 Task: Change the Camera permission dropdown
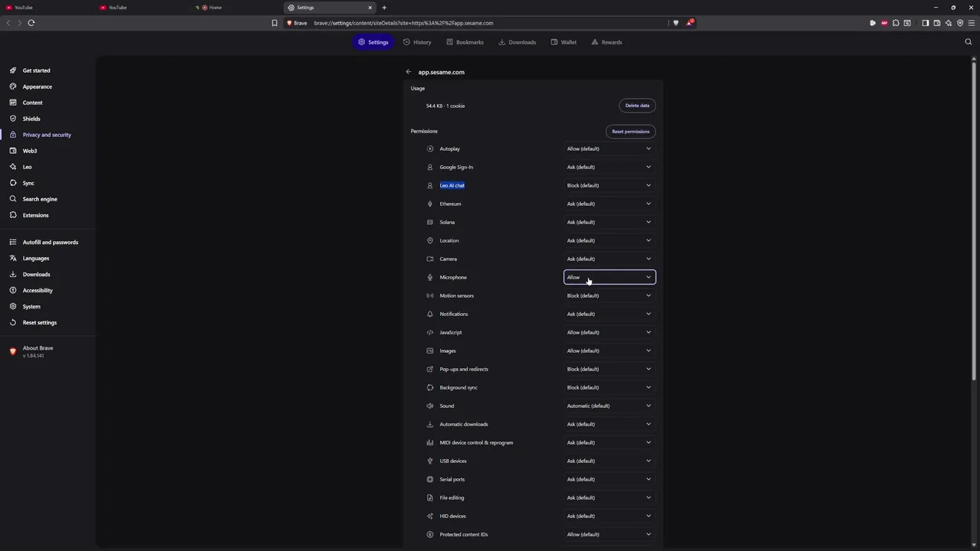609,259
